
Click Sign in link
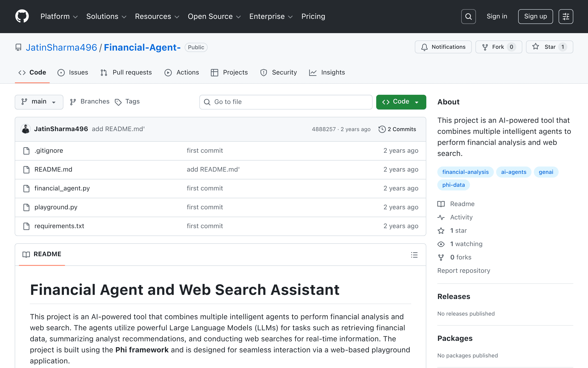click(x=497, y=16)
